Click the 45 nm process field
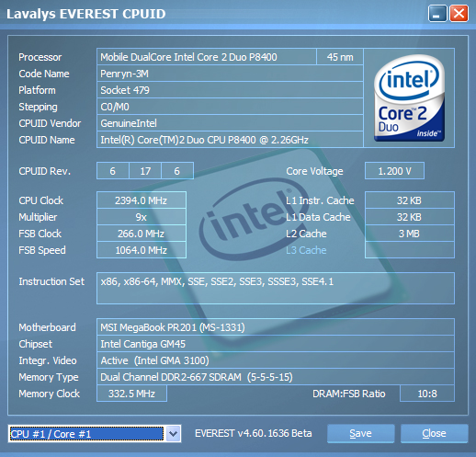This screenshot has height=457, width=476. (340, 57)
